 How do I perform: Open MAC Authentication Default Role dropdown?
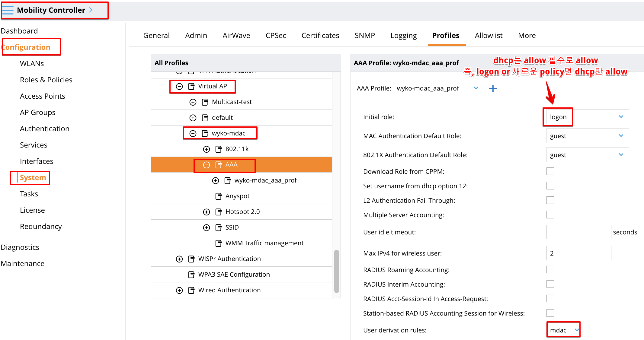[587, 136]
